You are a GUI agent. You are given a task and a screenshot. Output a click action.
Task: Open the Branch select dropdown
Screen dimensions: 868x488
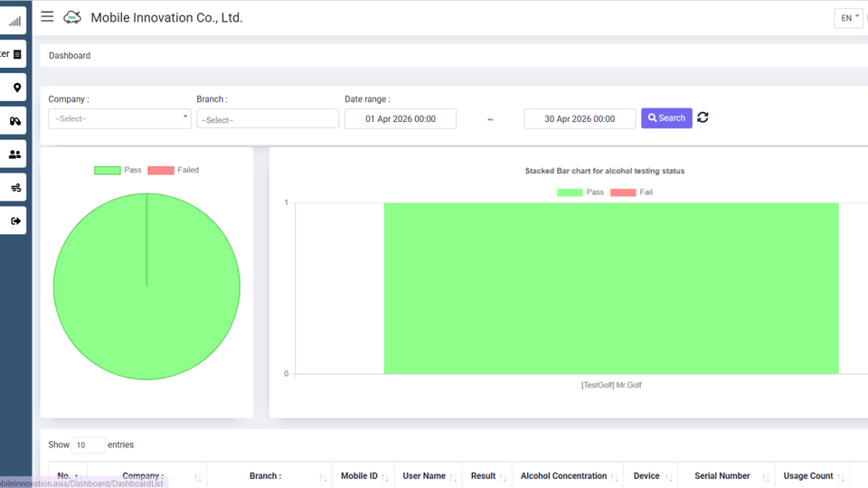tap(268, 119)
